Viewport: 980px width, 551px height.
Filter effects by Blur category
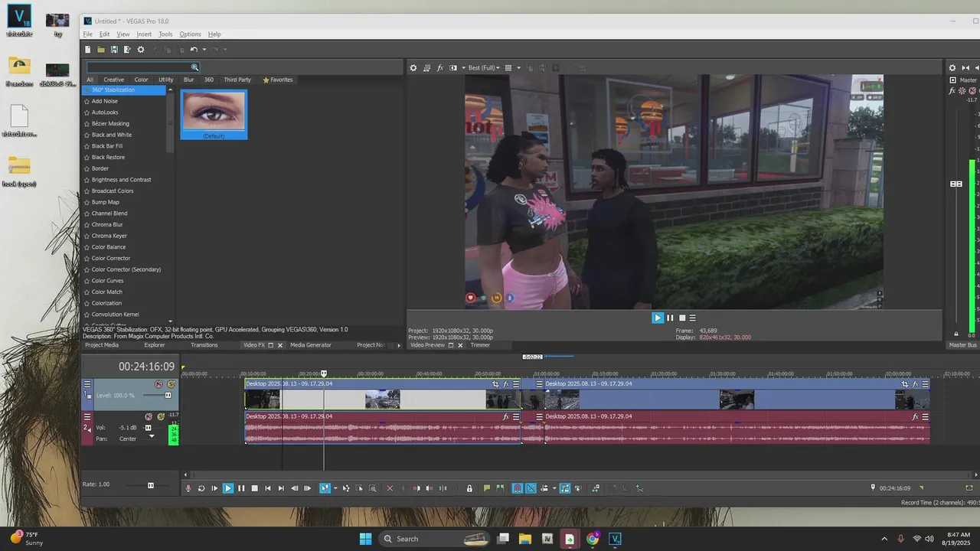[x=188, y=80]
